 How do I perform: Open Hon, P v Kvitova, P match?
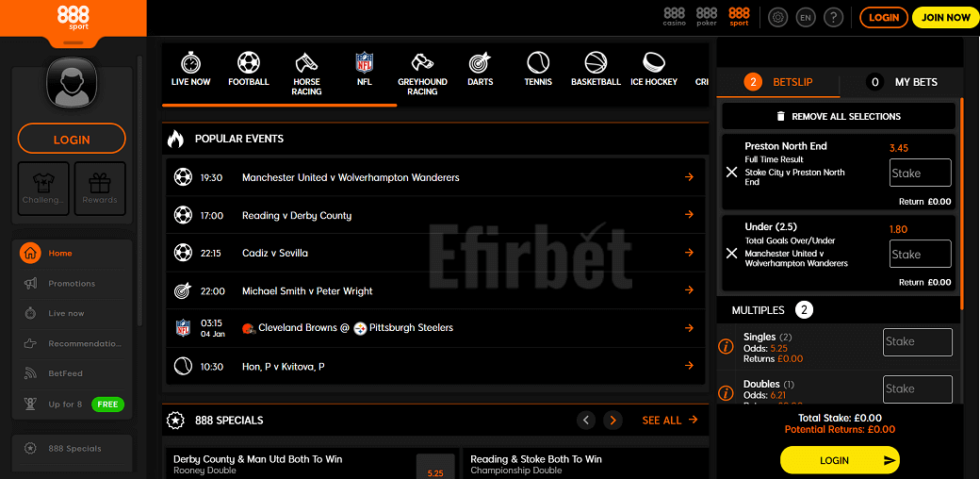[435, 366]
